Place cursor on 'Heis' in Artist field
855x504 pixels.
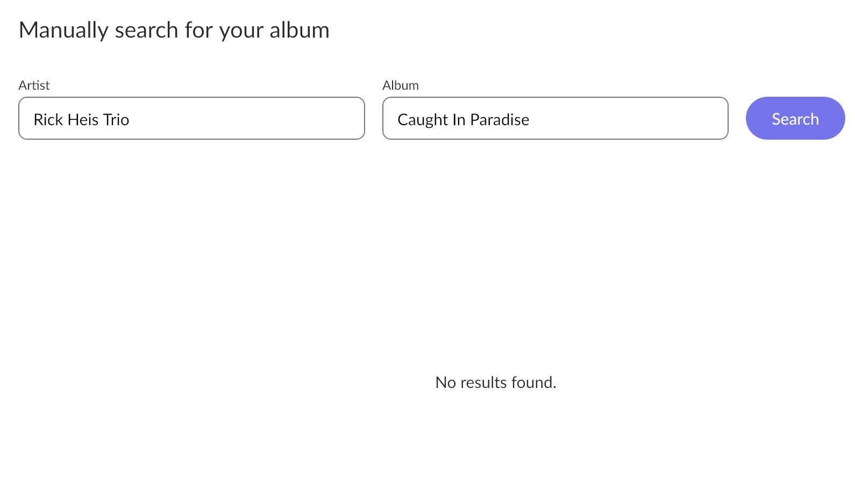click(83, 119)
